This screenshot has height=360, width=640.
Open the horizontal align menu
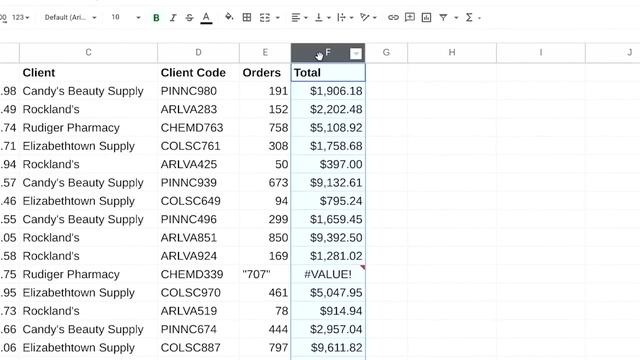[299, 18]
